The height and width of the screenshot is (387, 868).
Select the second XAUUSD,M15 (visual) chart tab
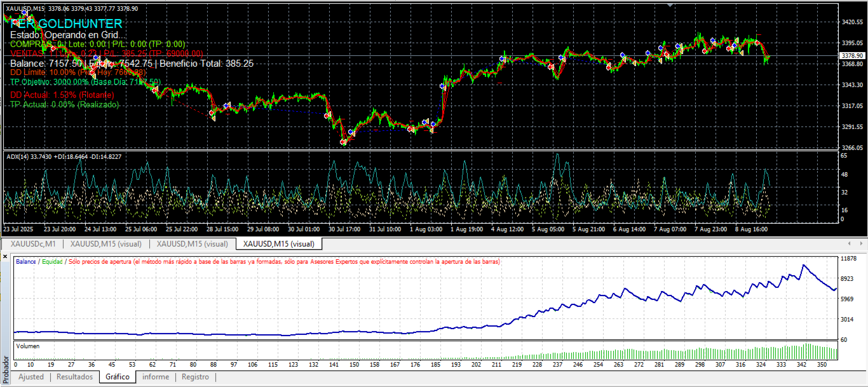[x=192, y=243]
